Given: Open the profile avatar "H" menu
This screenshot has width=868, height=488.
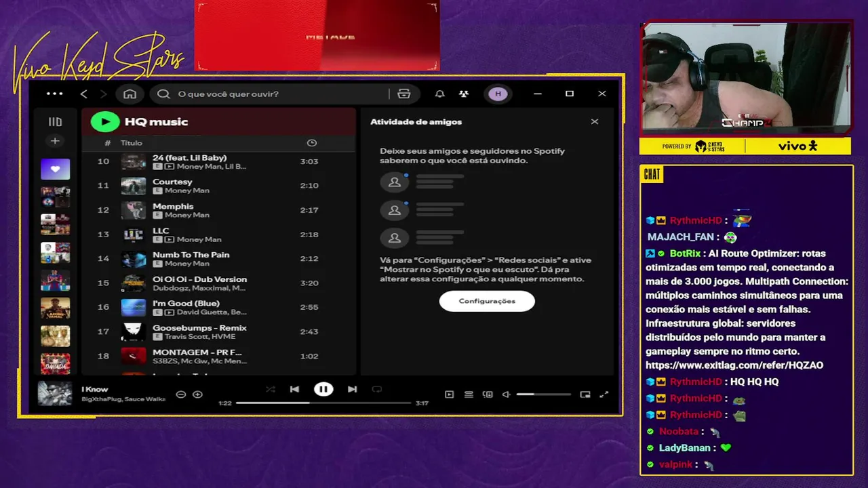Looking at the screenshot, I should coord(498,94).
